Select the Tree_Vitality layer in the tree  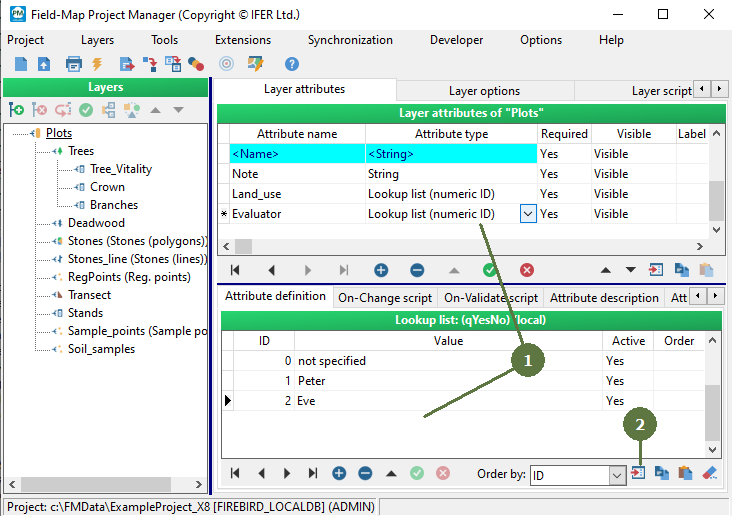tap(120, 169)
